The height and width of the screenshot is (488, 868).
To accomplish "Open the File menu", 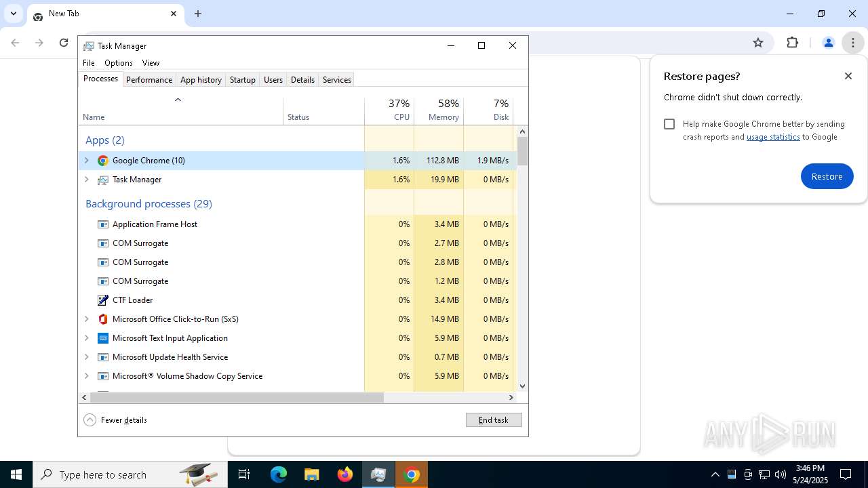I will coord(89,63).
